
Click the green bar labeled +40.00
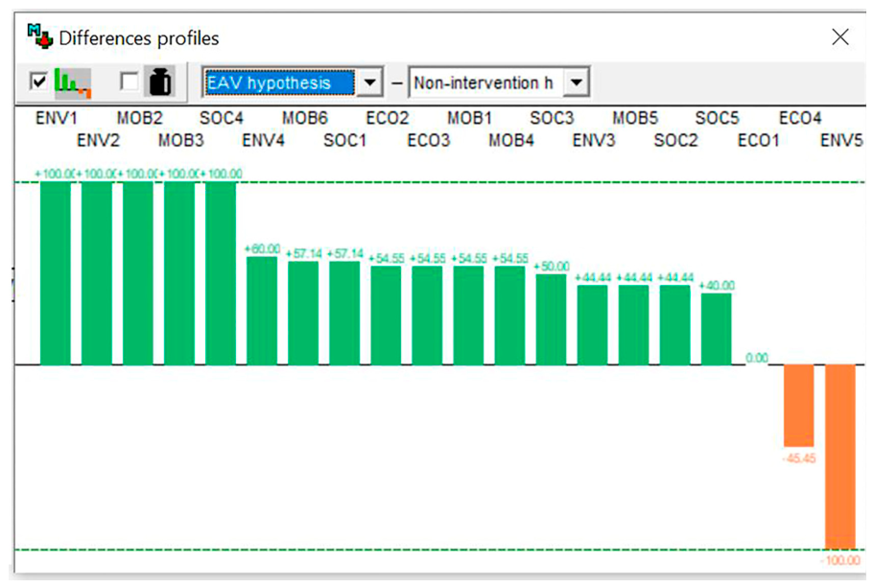click(717, 329)
